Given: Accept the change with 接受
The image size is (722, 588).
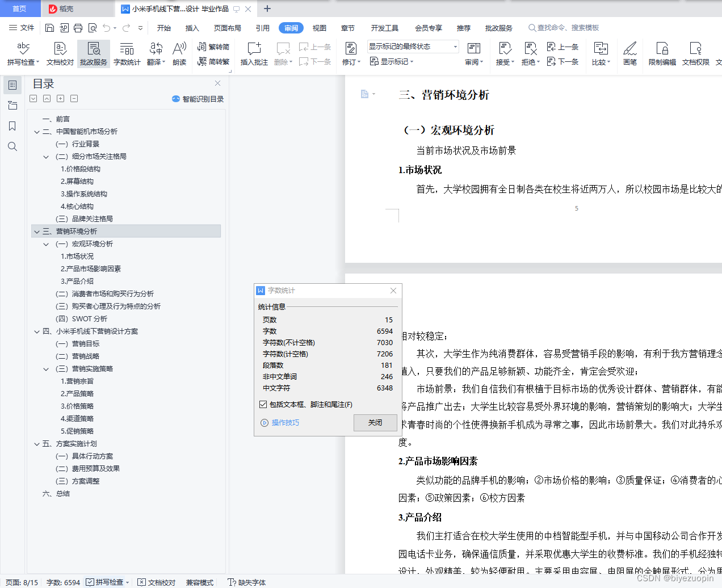Looking at the screenshot, I should point(505,54).
